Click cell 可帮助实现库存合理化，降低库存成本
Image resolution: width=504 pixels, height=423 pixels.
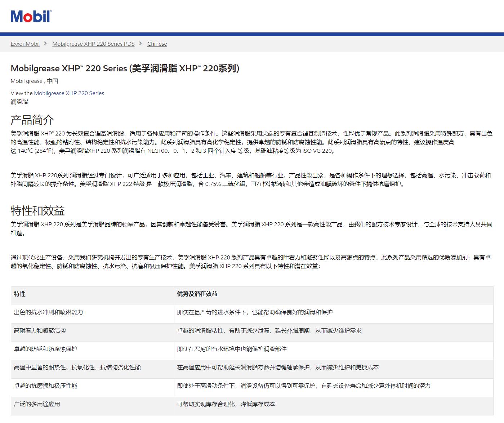(334, 406)
